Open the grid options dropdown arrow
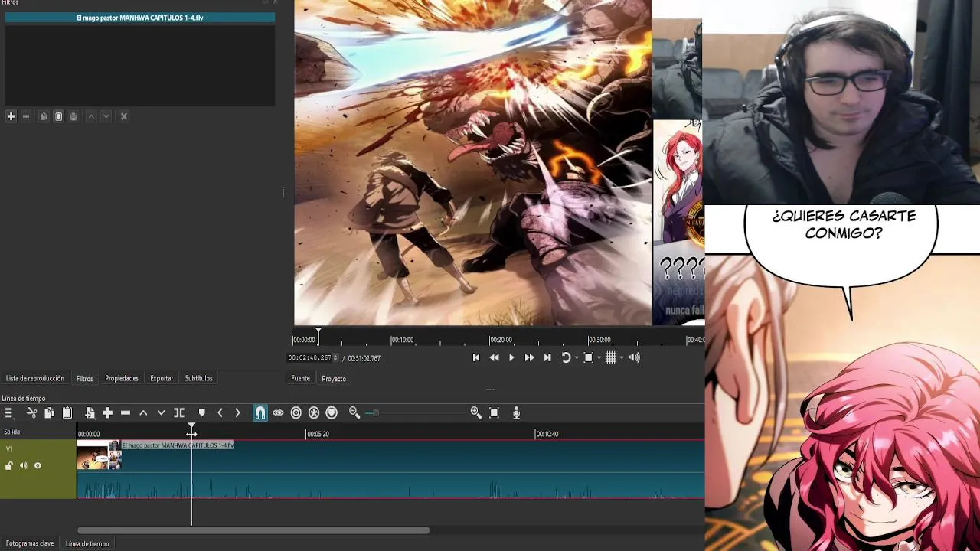 (622, 358)
